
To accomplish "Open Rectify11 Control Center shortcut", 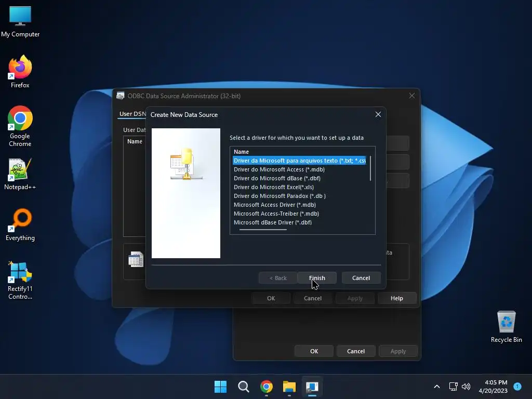I will 20,280.
